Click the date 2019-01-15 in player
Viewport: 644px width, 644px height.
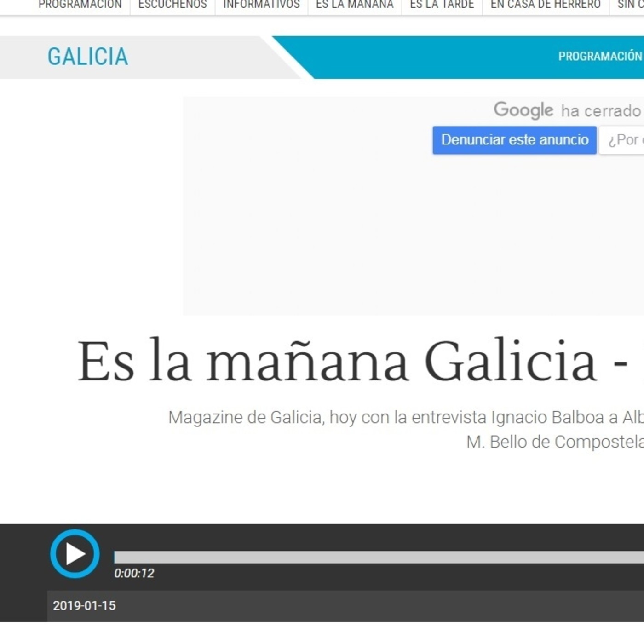[84, 605]
